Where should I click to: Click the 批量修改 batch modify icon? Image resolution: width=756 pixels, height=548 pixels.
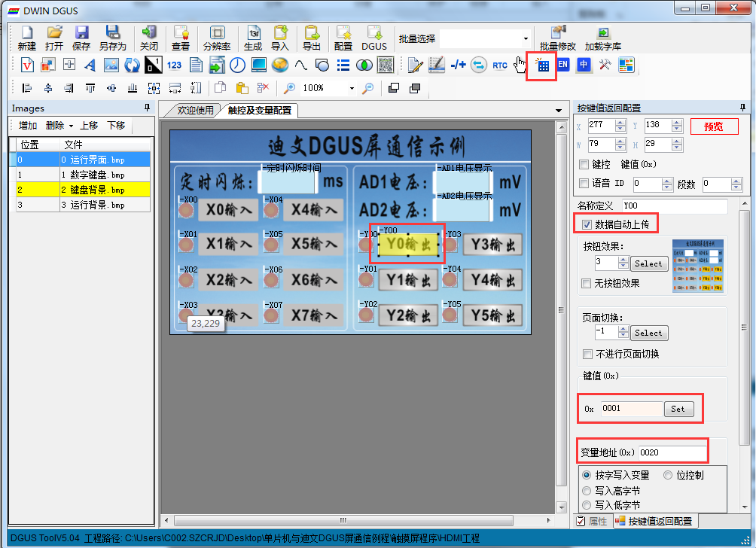[558, 38]
